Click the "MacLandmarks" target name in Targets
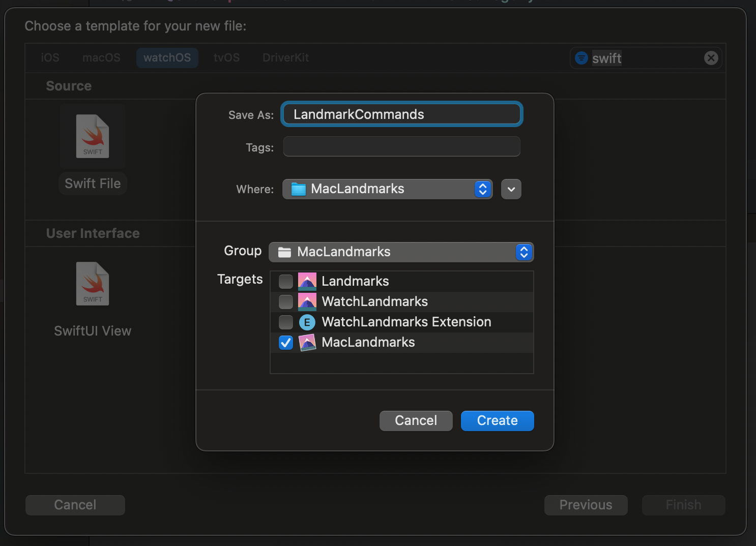 click(368, 342)
